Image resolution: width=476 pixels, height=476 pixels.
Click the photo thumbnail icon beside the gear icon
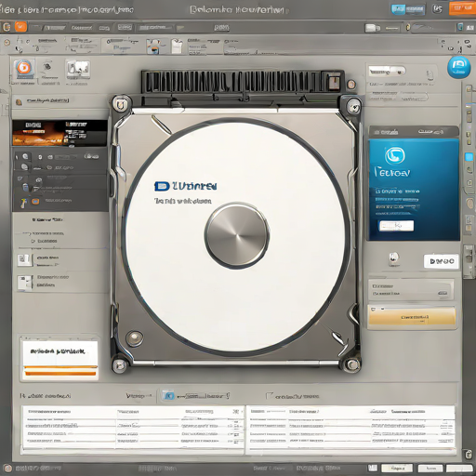tap(77, 69)
